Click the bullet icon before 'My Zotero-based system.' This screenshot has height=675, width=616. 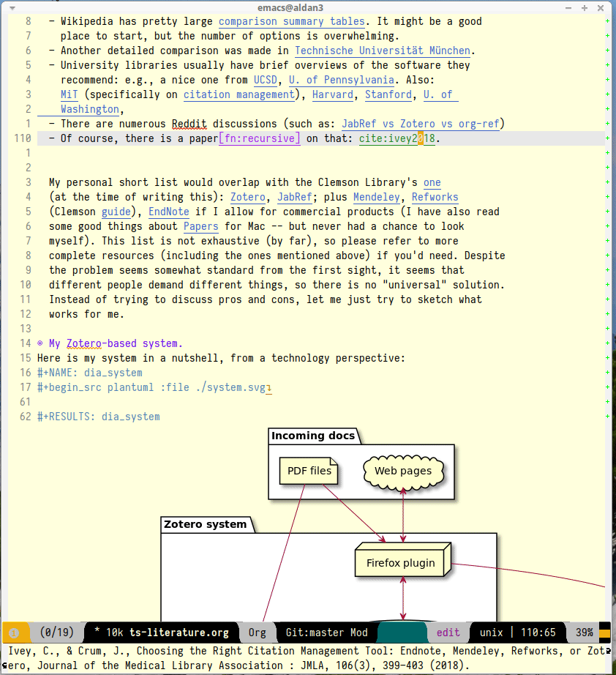point(40,343)
